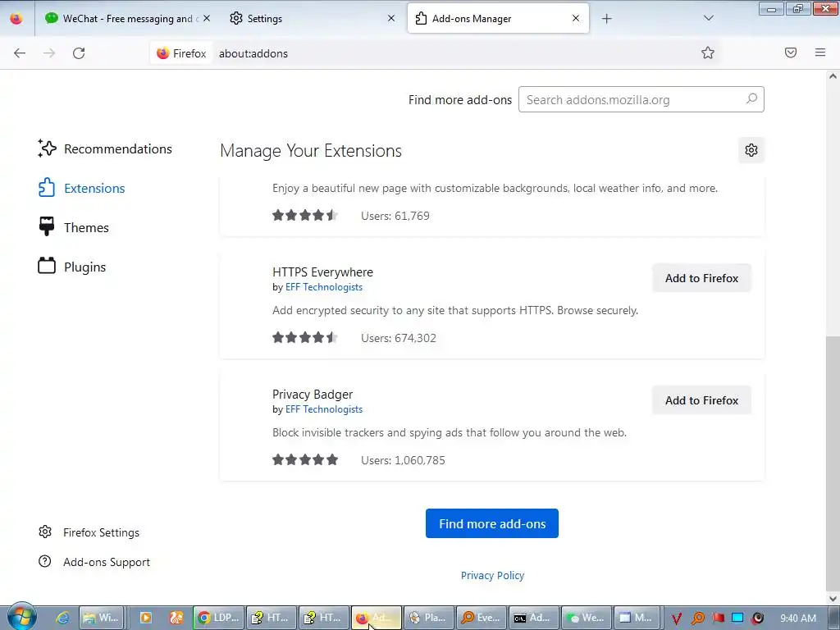Open the Themes section

pos(73,228)
